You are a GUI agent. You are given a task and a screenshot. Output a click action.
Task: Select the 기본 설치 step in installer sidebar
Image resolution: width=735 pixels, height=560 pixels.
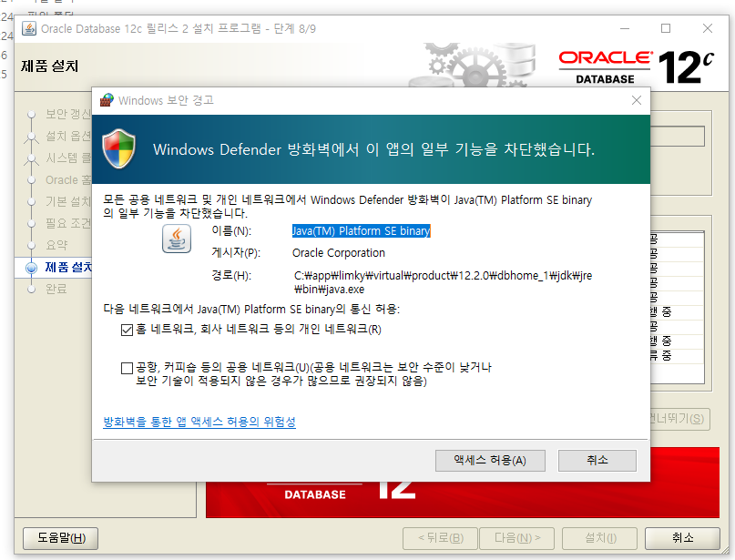point(68,201)
